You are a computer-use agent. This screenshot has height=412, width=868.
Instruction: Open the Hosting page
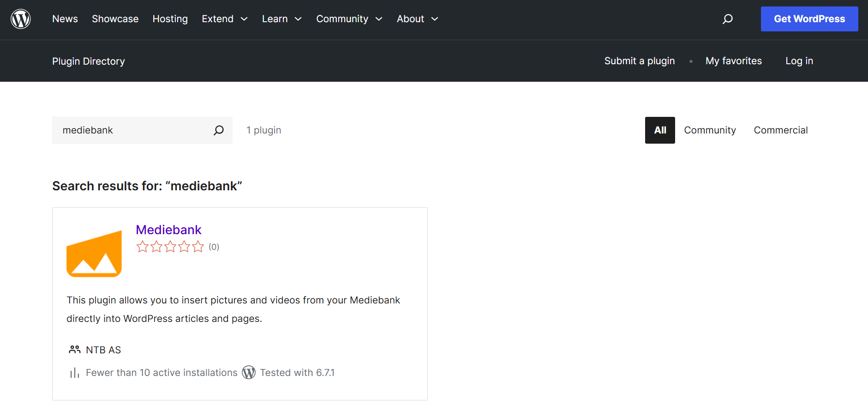click(170, 19)
